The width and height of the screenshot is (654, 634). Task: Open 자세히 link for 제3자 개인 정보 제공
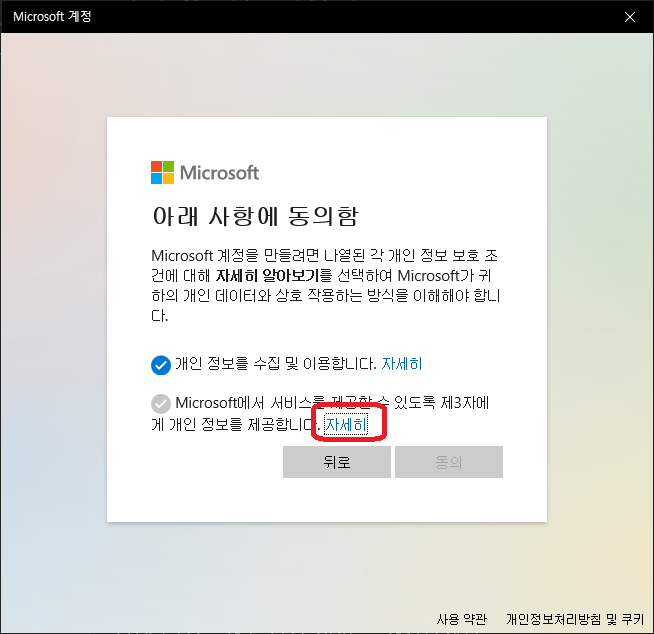point(346,425)
